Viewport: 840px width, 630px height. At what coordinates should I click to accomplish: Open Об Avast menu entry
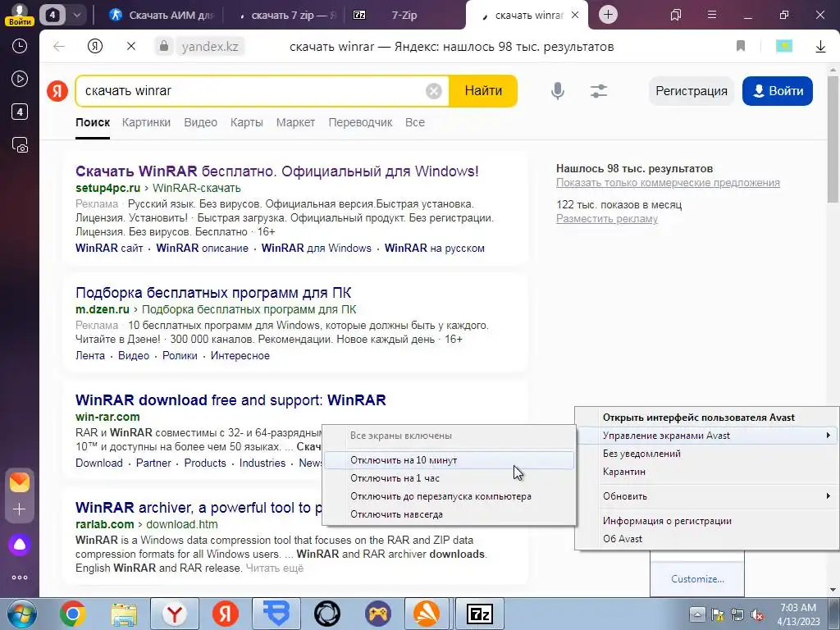707,539
